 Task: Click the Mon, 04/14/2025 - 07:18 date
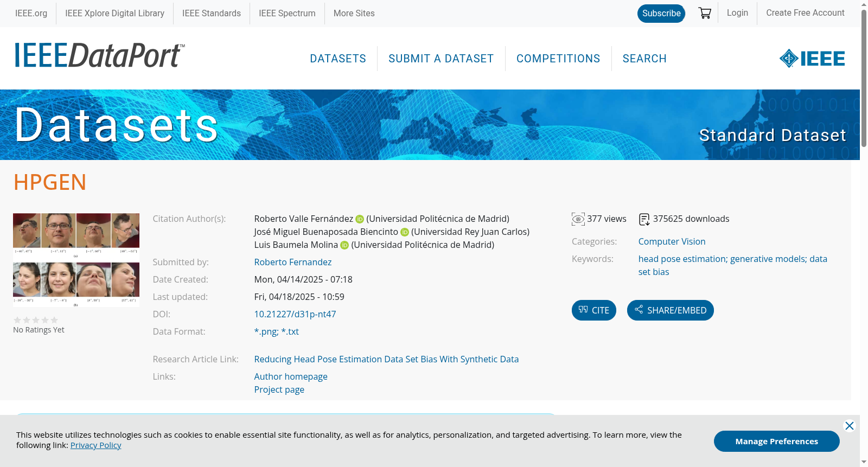coord(303,279)
